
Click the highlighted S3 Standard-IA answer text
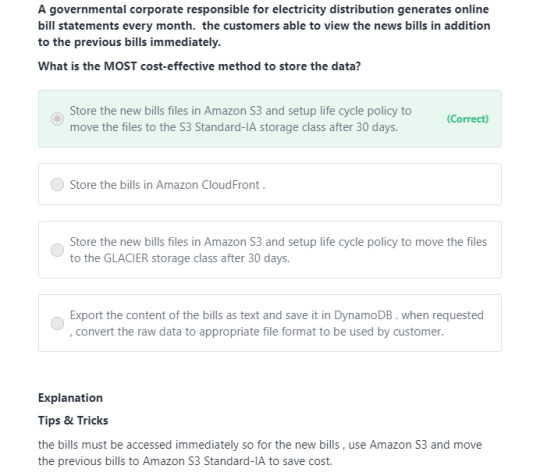(x=240, y=119)
